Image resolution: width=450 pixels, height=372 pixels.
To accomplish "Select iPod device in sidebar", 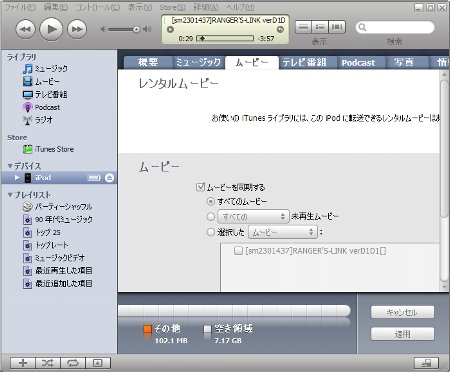I will 43,178.
